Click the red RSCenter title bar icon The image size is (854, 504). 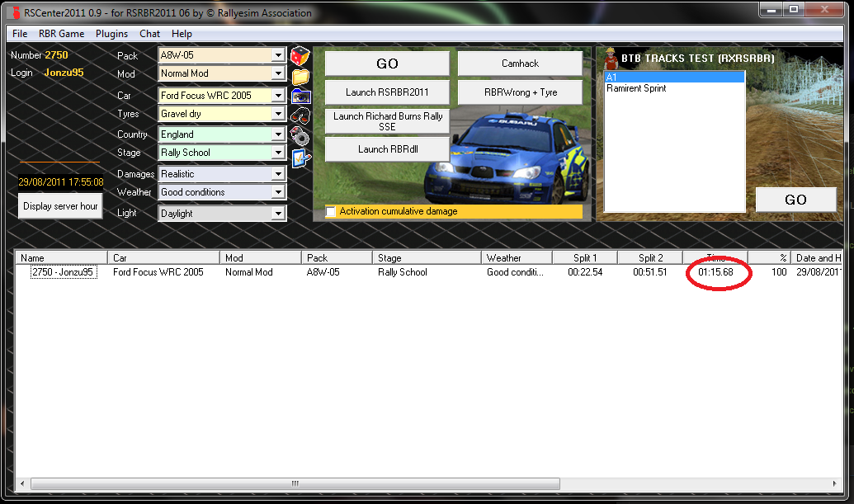point(15,12)
